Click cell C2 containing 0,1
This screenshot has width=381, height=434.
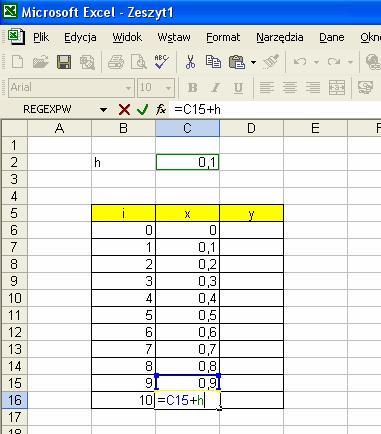pos(187,162)
